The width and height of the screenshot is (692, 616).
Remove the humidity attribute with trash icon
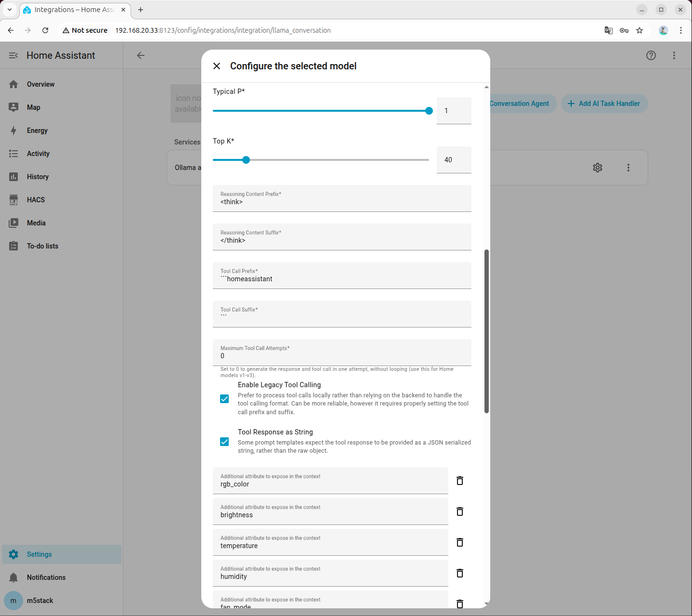point(460,573)
